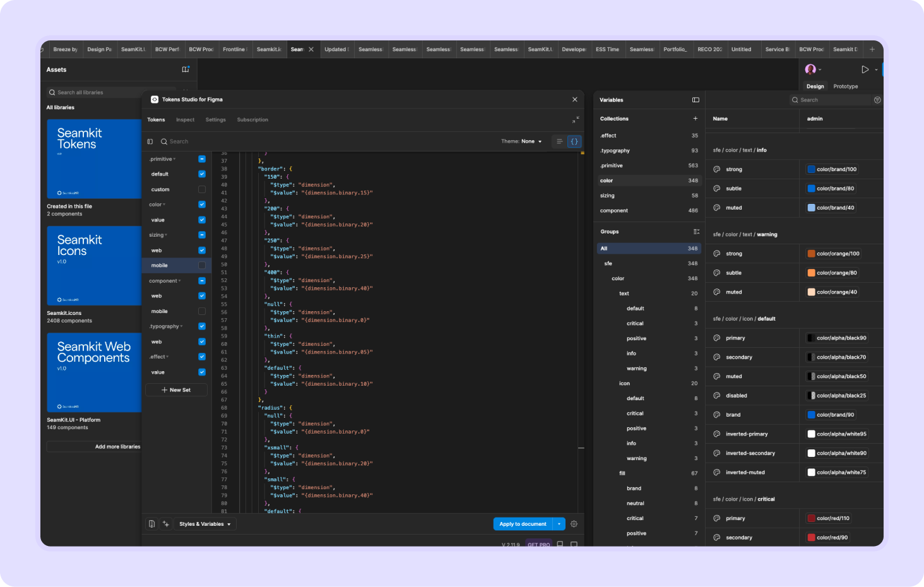
Task: Switch to the ESS Time file tab
Action: [608, 49]
